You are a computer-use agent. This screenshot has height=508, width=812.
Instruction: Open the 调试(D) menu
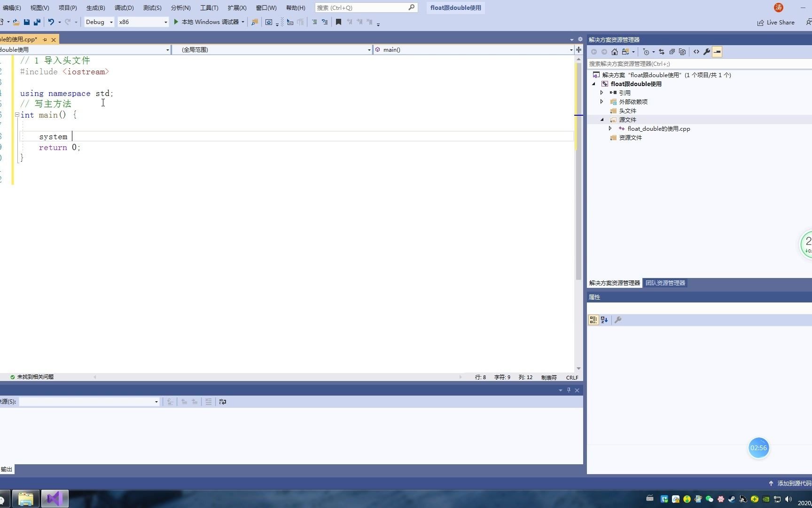tap(124, 8)
